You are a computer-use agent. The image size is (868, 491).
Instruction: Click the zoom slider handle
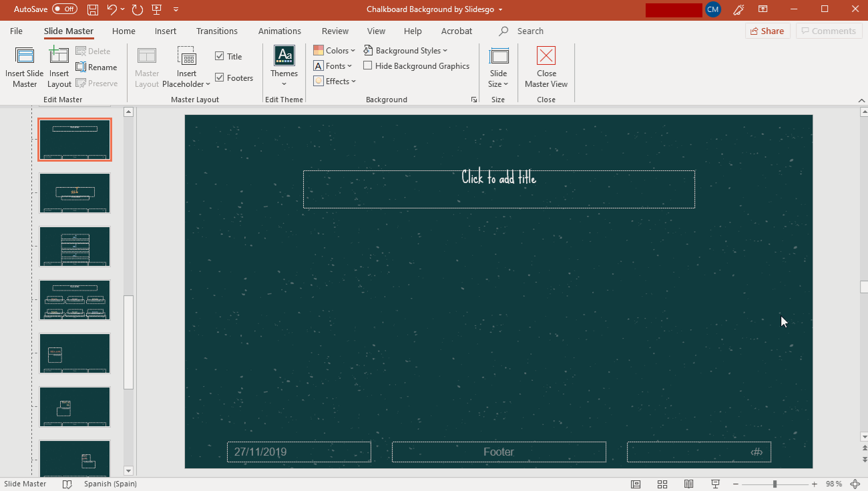click(775, 484)
